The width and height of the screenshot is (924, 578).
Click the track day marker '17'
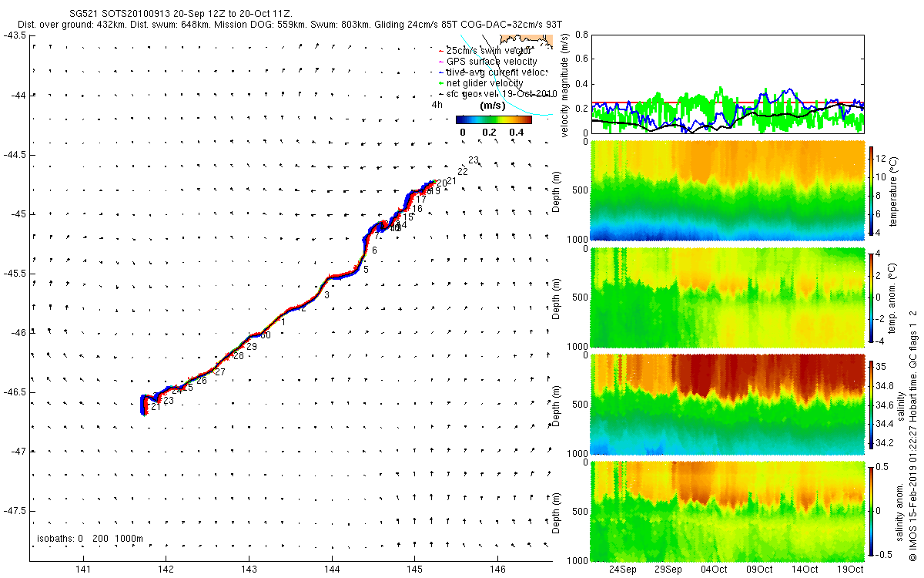pos(421,200)
